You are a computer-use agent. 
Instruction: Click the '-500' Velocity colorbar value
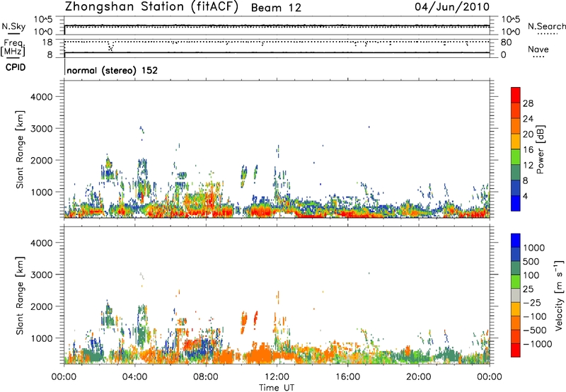coord(534,330)
